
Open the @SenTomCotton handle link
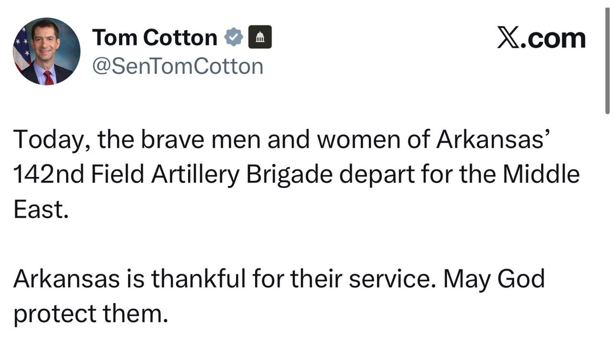click(x=177, y=66)
